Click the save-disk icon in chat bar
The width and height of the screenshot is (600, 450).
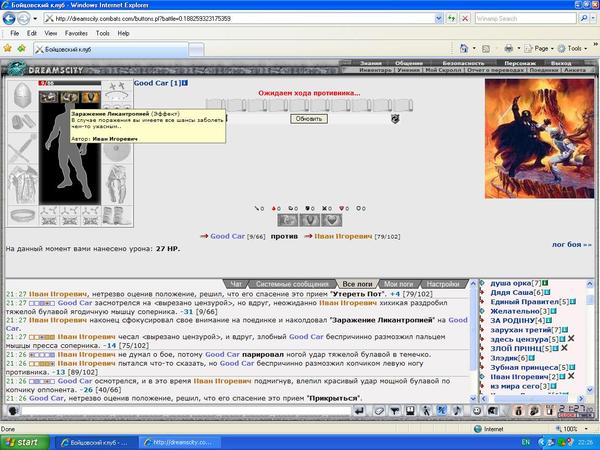coord(410,411)
